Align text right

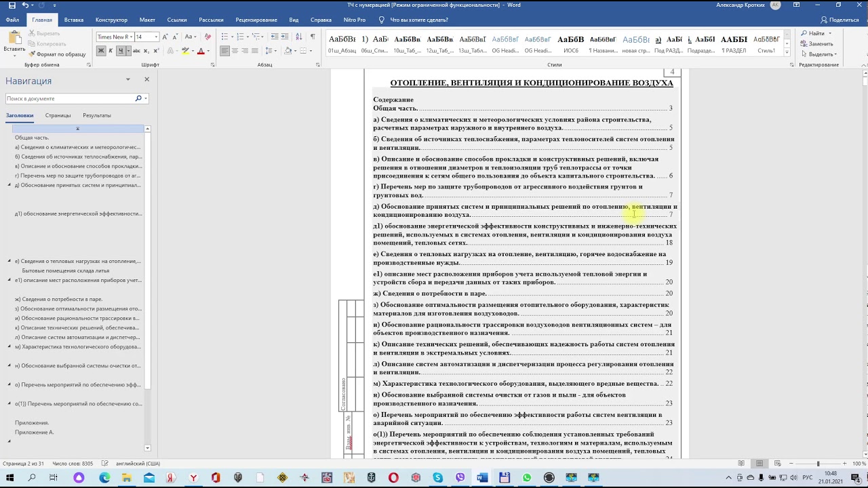pos(245,51)
